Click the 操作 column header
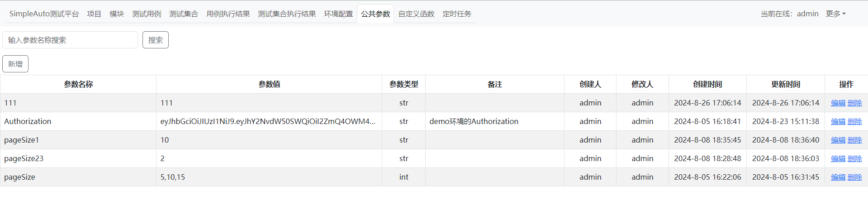This screenshot has width=868, height=205. click(846, 84)
